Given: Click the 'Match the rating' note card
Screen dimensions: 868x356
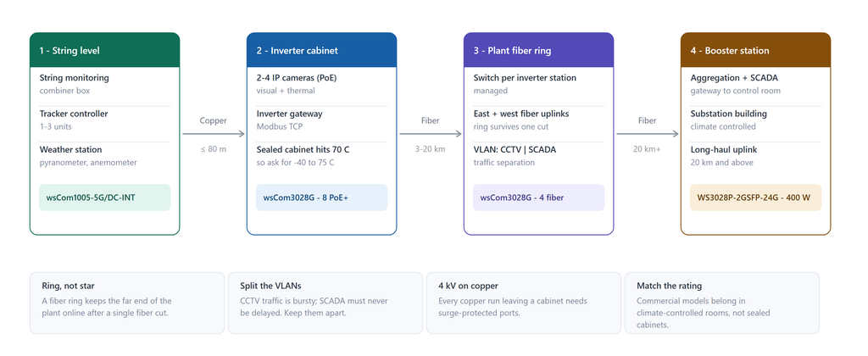Looking at the screenshot, I should pos(722,303).
